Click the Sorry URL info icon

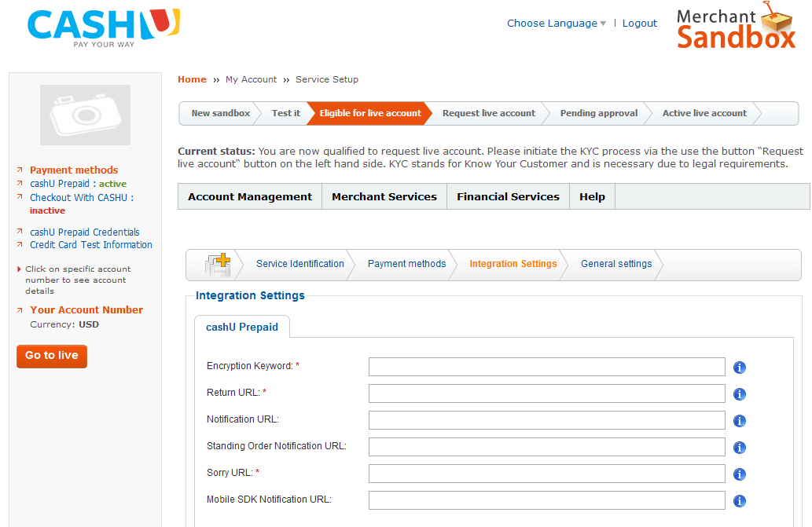pos(740,474)
